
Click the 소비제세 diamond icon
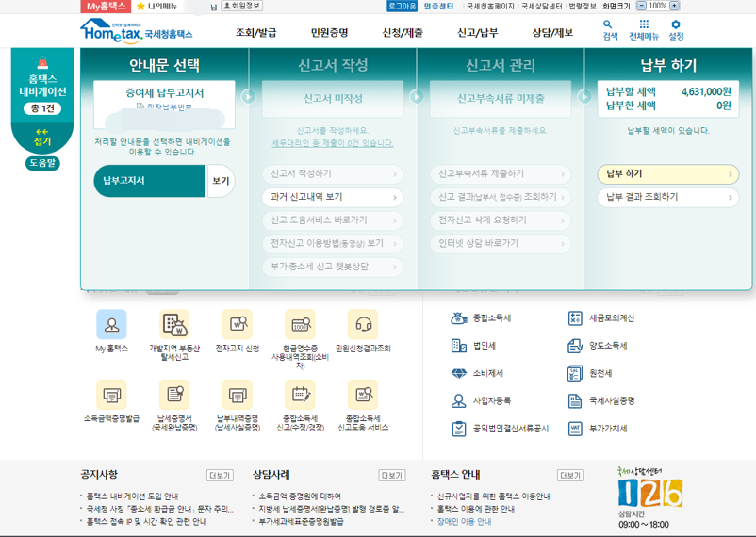458,373
